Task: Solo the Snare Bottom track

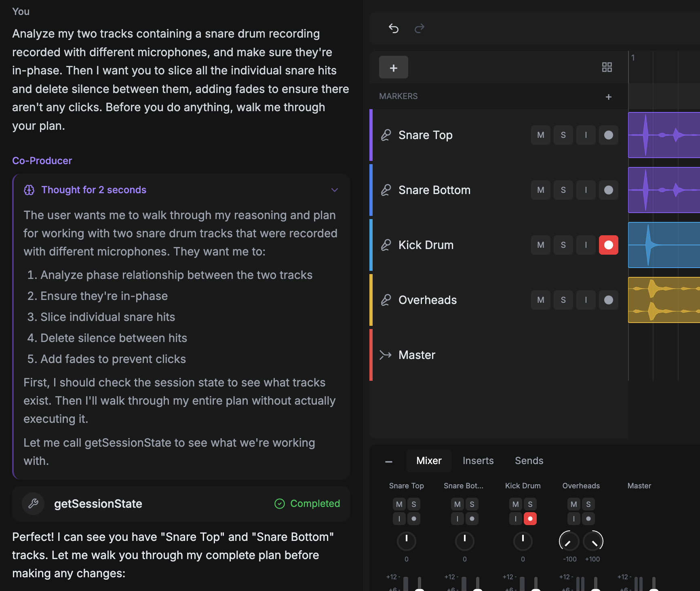Action: point(563,190)
